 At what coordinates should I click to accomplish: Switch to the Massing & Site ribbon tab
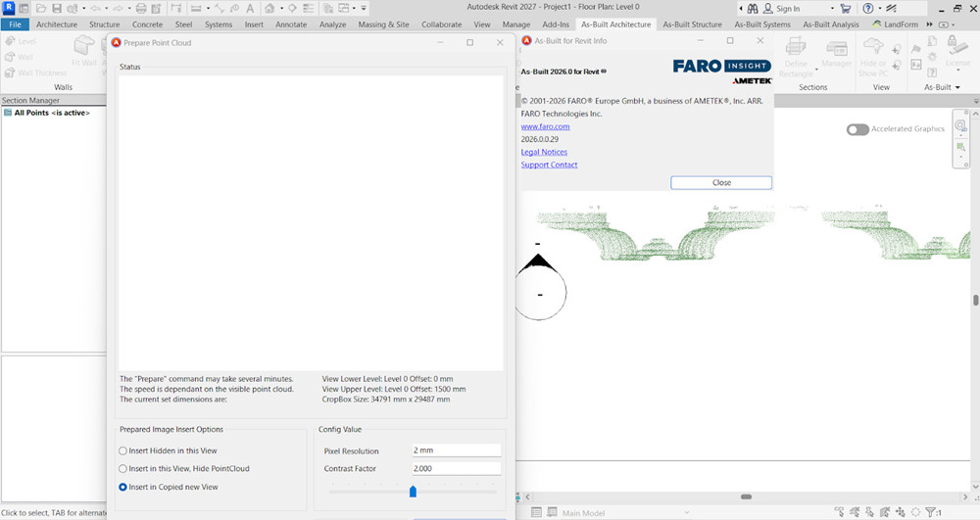(384, 24)
